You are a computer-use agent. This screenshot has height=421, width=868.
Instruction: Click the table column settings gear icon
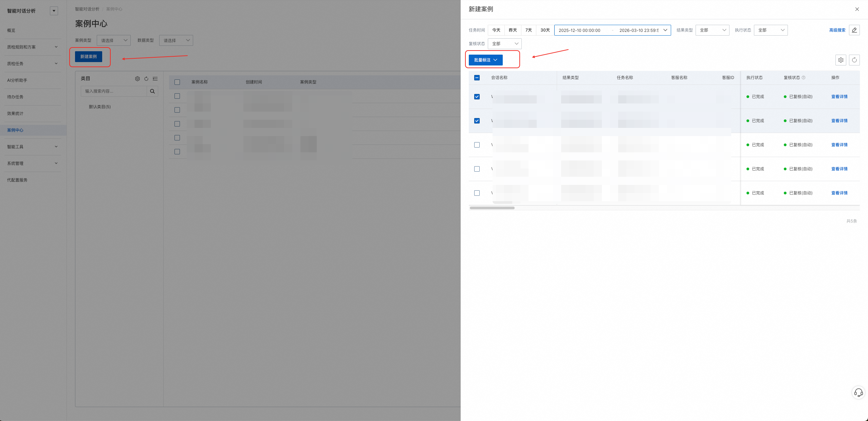(841, 60)
